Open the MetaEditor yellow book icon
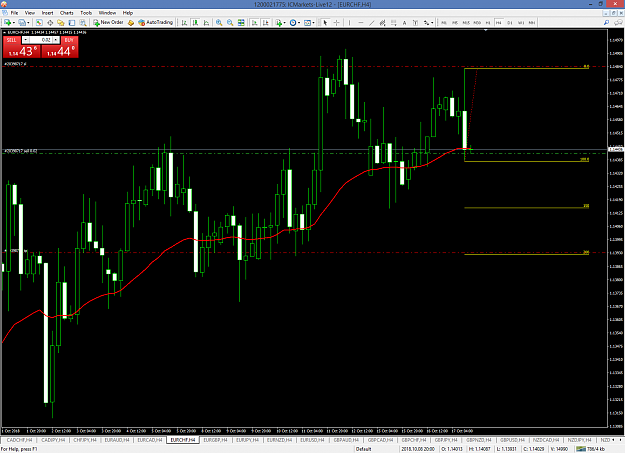The image size is (625, 453). pyautogui.click(x=131, y=23)
